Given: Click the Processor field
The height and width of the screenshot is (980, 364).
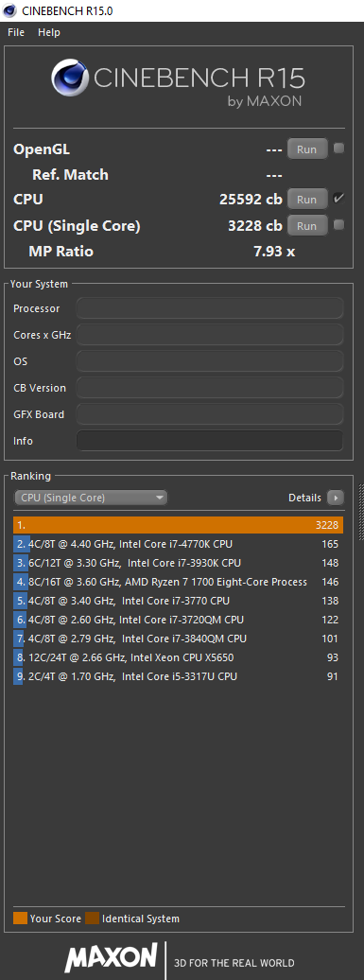Looking at the screenshot, I should [210, 308].
